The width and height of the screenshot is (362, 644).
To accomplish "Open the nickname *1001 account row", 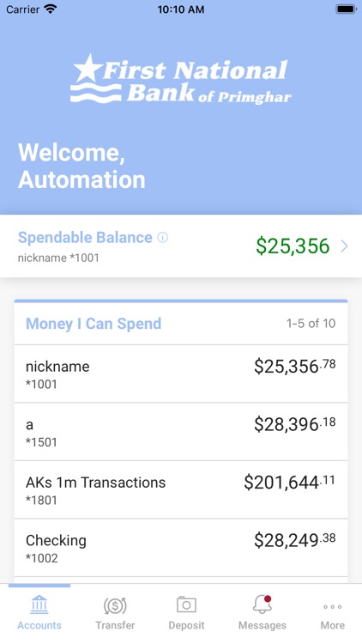I will [x=181, y=374].
